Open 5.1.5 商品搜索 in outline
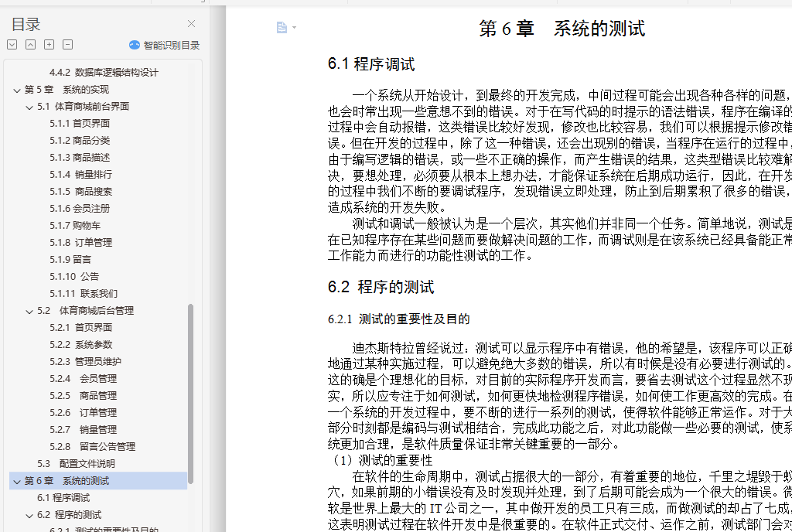The width and height of the screenshot is (792, 532). 80,191
